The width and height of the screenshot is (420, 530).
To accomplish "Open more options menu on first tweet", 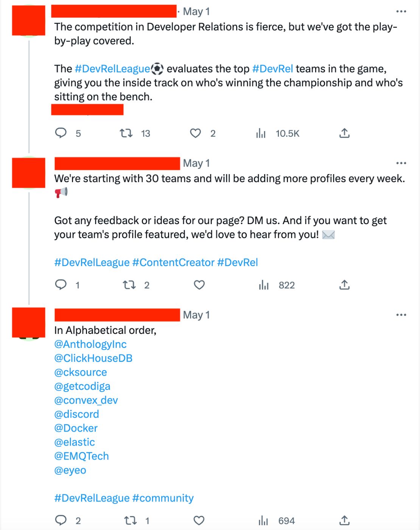I will pos(401,11).
